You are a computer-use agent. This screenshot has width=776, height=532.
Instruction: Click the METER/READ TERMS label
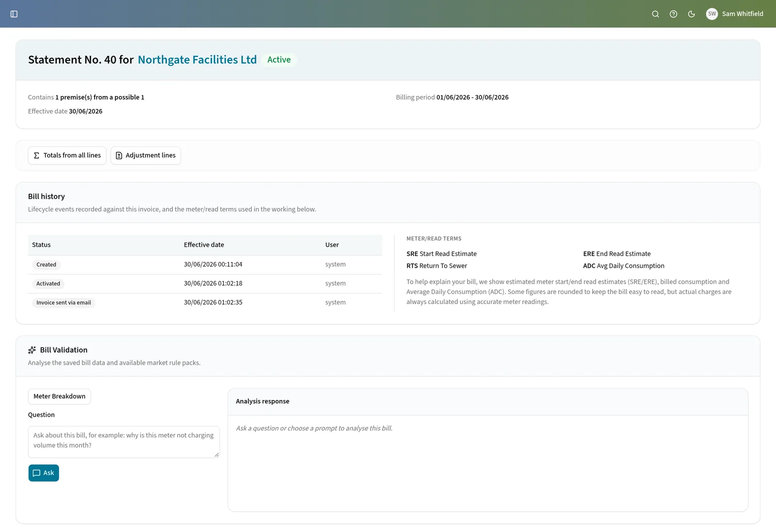click(434, 239)
